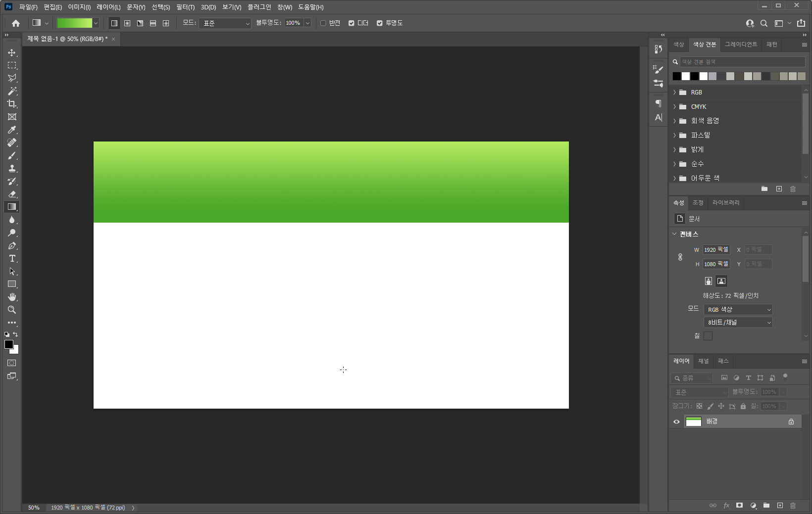The width and height of the screenshot is (812, 514).
Task: Click the gradient preview swatch in options bar
Action: click(74, 23)
